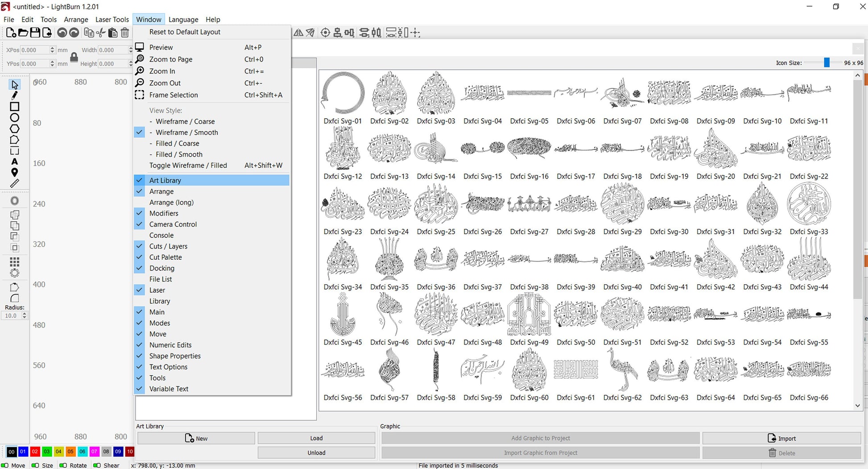The width and height of the screenshot is (868, 469).
Task: Click the Radius value stepper
Action: coord(24,315)
